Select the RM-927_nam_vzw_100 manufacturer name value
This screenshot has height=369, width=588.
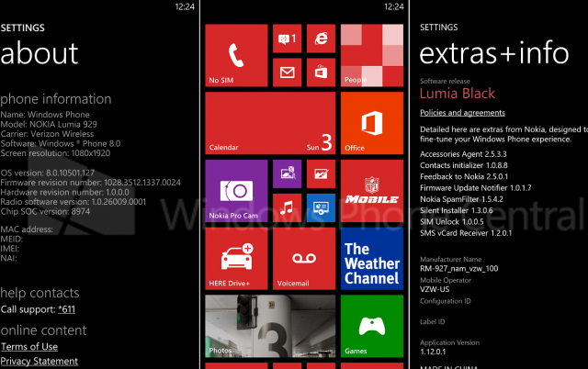point(459,269)
